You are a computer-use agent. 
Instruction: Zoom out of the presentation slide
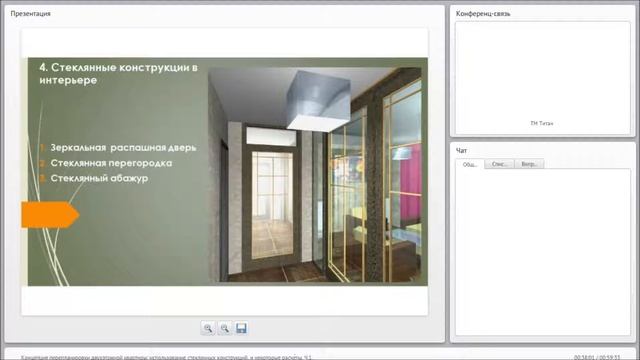[224, 328]
